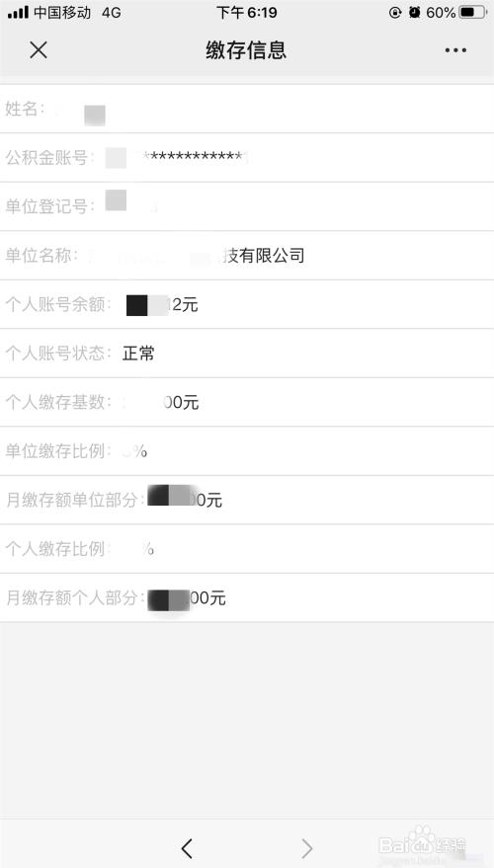Select the 个人缴存基数 row
The width and height of the screenshot is (494, 868).
[x=247, y=403]
